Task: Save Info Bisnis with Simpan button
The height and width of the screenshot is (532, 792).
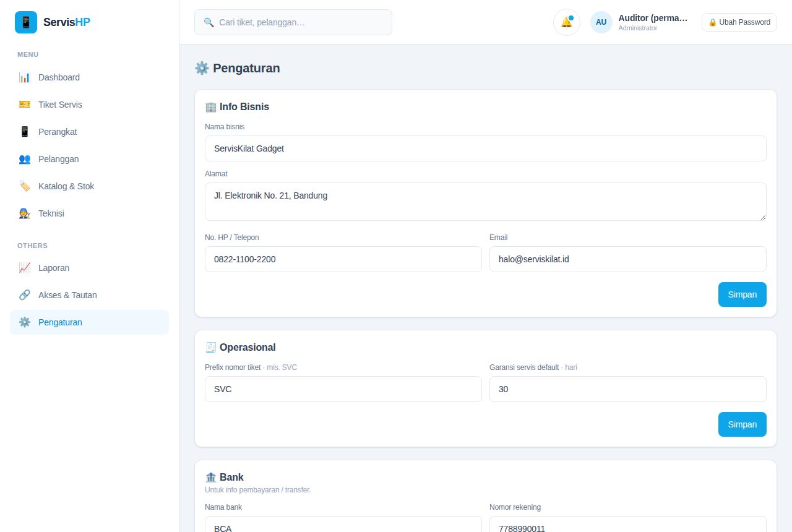Action: tap(742, 294)
